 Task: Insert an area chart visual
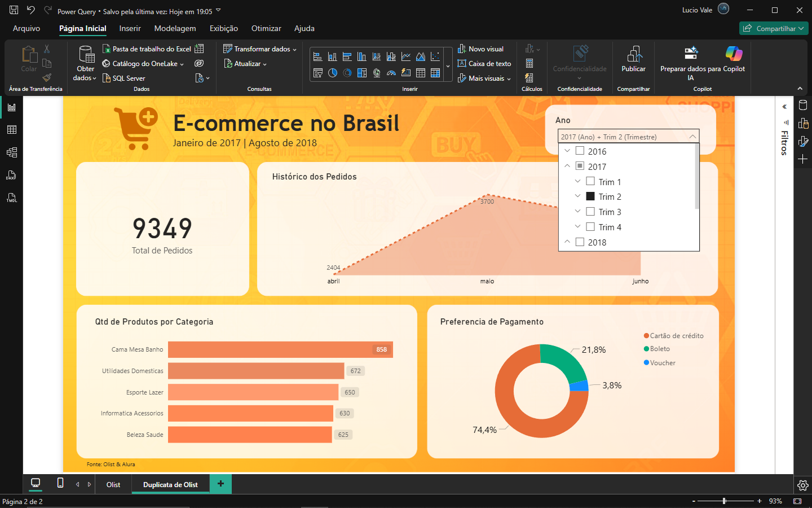421,56
